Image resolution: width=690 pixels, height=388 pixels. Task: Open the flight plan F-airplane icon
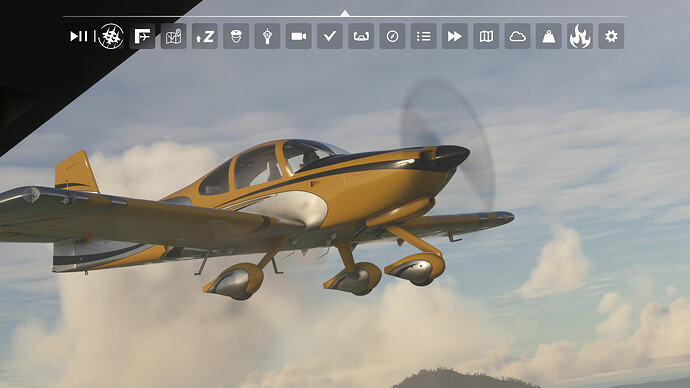tap(142, 36)
